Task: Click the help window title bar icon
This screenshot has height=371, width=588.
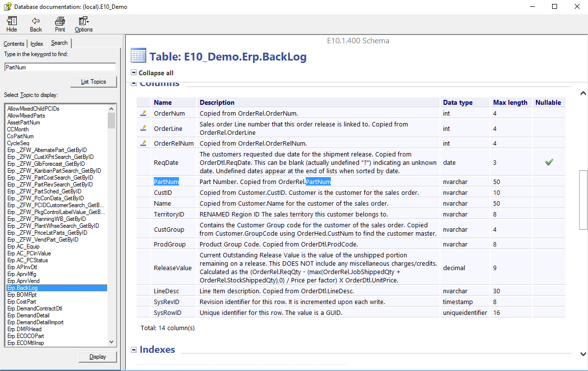Action: pyautogui.click(x=7, y=6)
